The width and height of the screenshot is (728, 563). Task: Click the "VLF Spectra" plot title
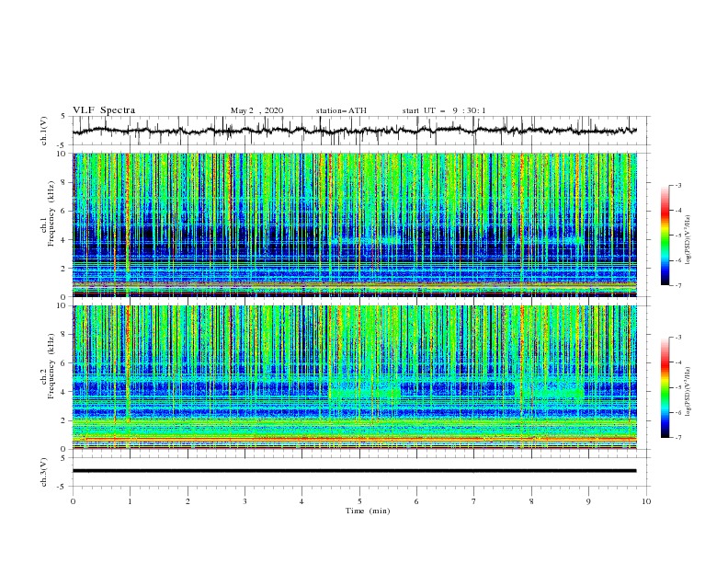click(104, 110)
